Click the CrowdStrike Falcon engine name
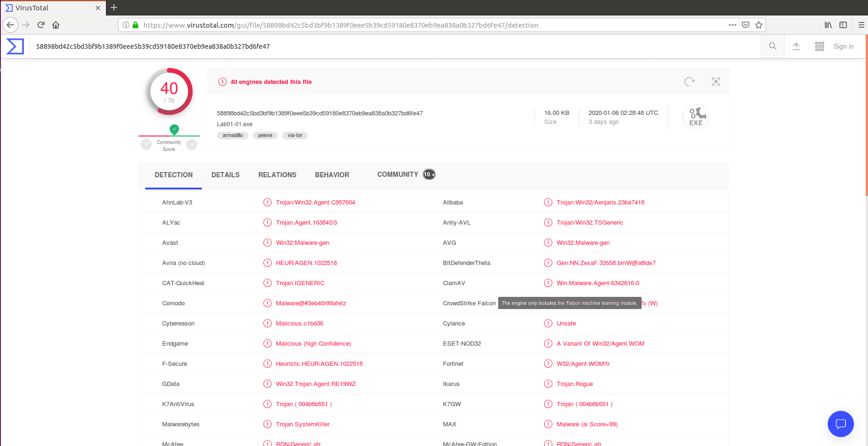 tap(469, 303)
